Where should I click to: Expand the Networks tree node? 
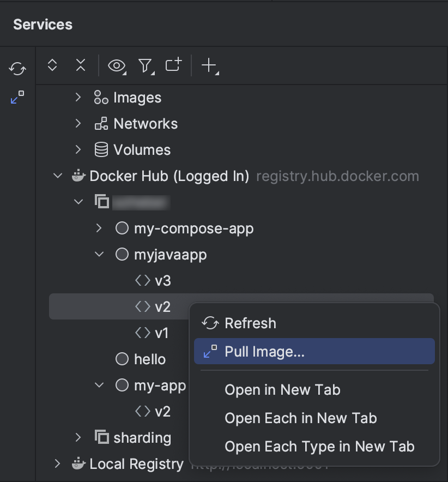point(78,123)
